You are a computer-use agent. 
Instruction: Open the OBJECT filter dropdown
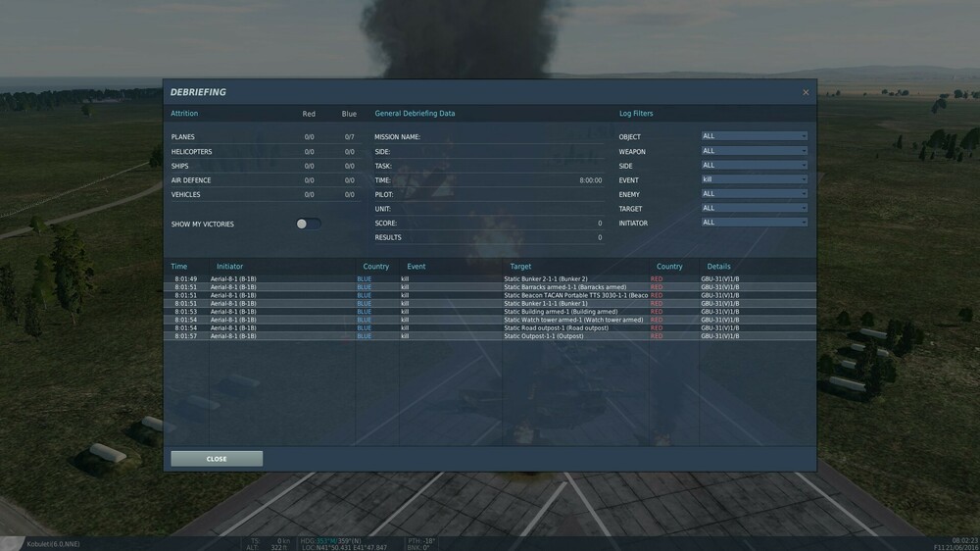coord(754,136)
